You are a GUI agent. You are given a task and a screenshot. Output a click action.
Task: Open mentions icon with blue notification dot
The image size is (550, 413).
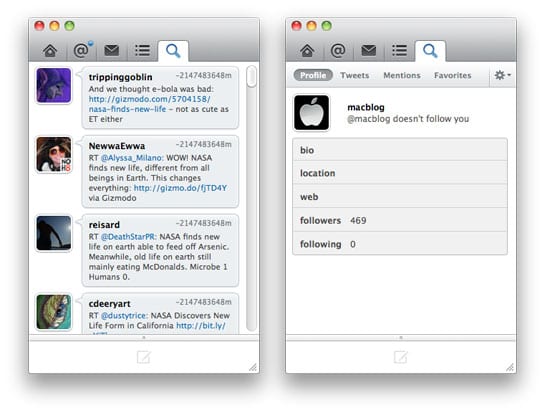(82, 51)
